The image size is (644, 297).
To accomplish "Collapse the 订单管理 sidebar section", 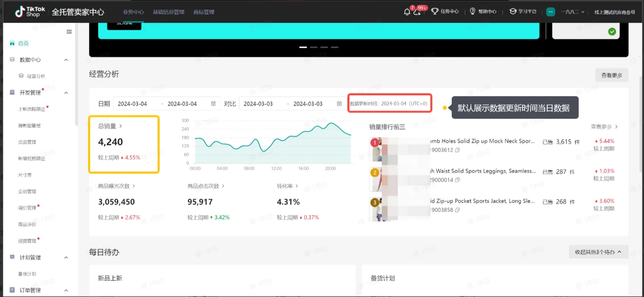I will tap(66, 290).
